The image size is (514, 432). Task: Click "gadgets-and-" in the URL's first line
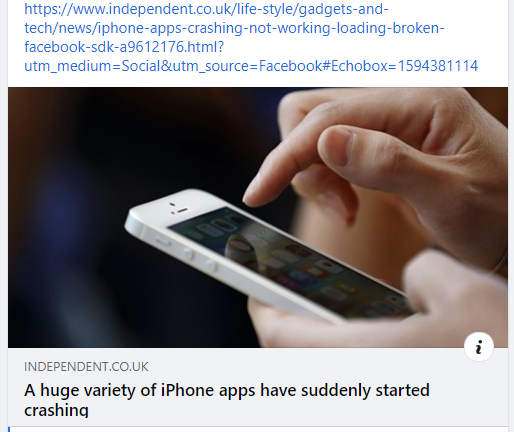[x=344, y=9]
